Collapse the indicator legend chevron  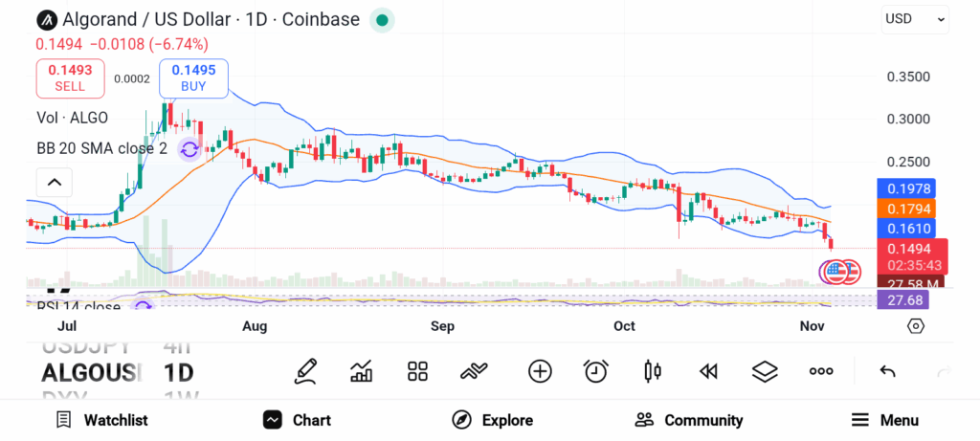pos(55,182)
